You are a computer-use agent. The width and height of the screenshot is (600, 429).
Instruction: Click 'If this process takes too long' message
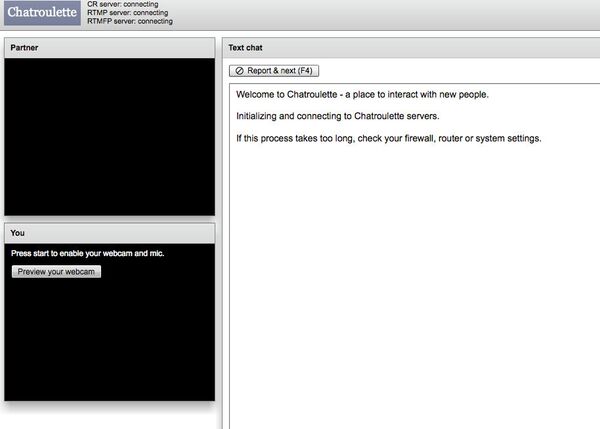(x=388, y=138)
